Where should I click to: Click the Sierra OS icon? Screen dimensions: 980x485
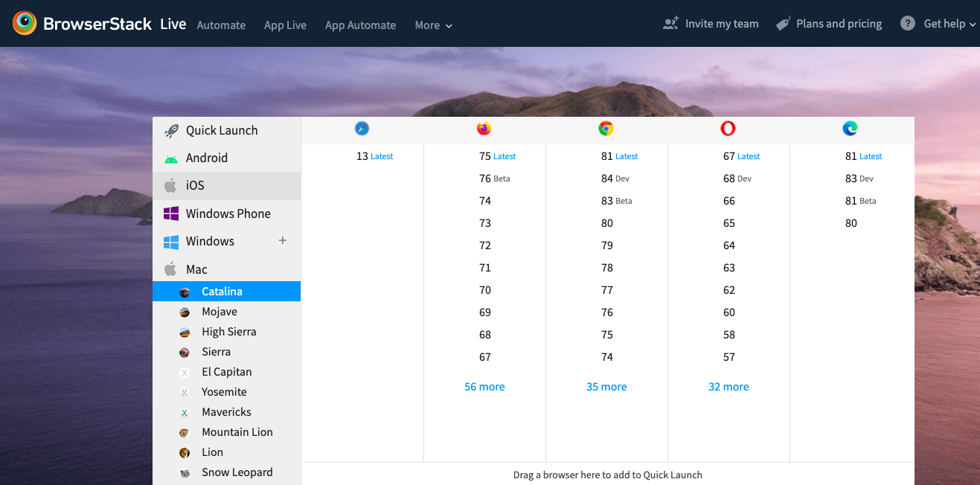tap(185, 353)
